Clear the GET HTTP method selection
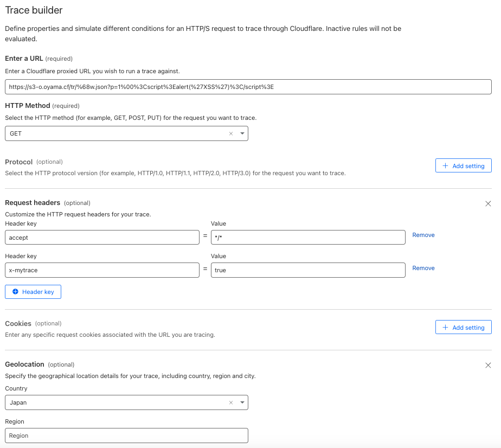This screenshot has width=501, height=448. tap(231, 133)
